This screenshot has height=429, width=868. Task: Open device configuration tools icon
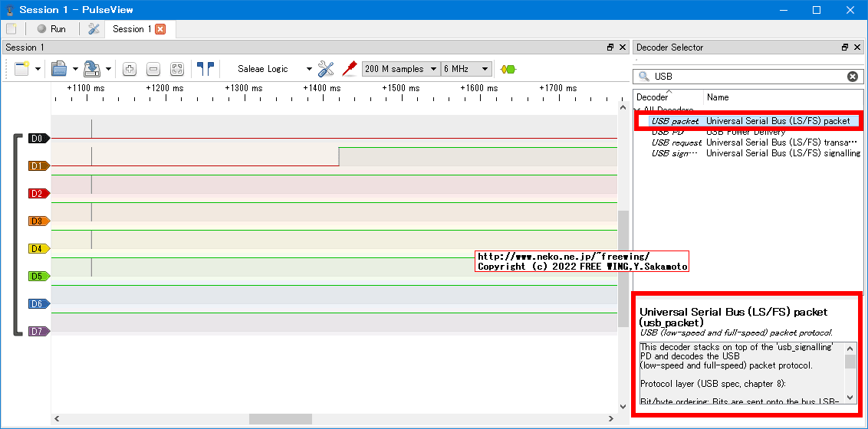coord(326,69)
